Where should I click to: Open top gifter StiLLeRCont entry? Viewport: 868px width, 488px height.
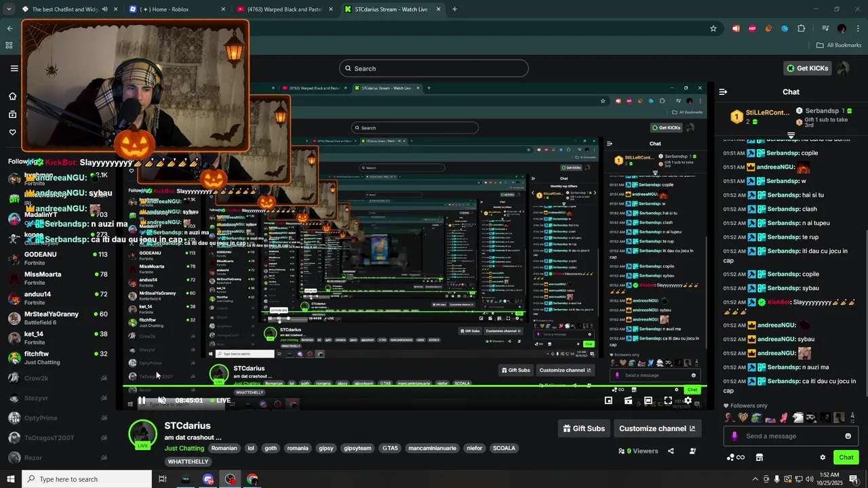[x=759, y=116]
